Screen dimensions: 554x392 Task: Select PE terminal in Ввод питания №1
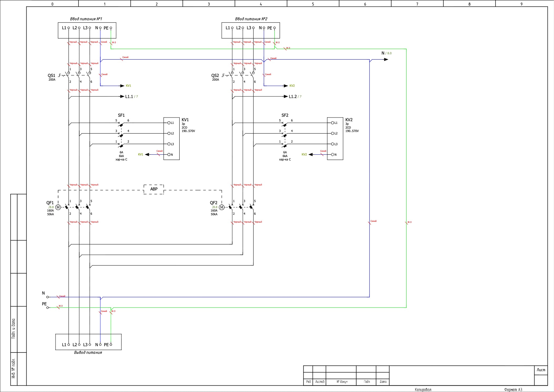pos(111,28)
